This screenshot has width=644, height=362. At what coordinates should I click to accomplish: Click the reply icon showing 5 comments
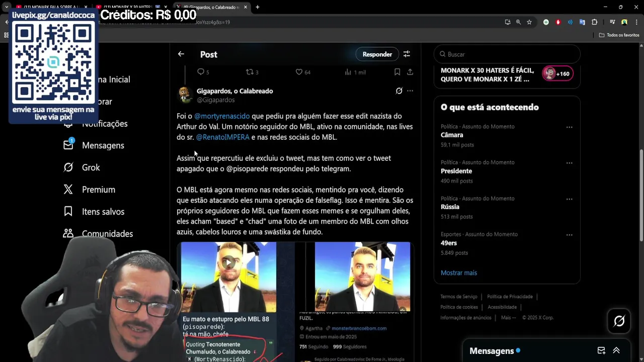click(201, 72)
